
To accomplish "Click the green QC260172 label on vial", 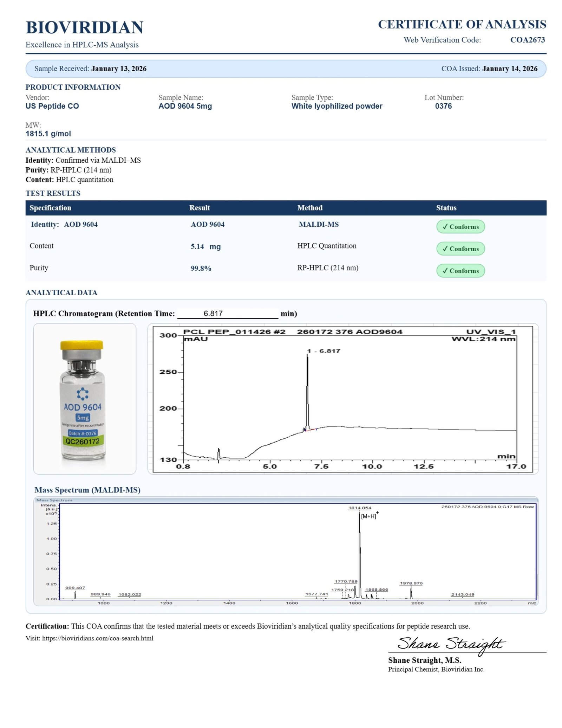I will coord(83,441).
